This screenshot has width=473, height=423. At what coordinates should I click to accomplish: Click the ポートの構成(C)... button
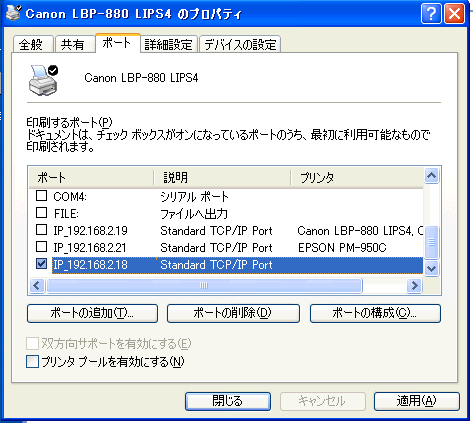(x=375, y=313)
